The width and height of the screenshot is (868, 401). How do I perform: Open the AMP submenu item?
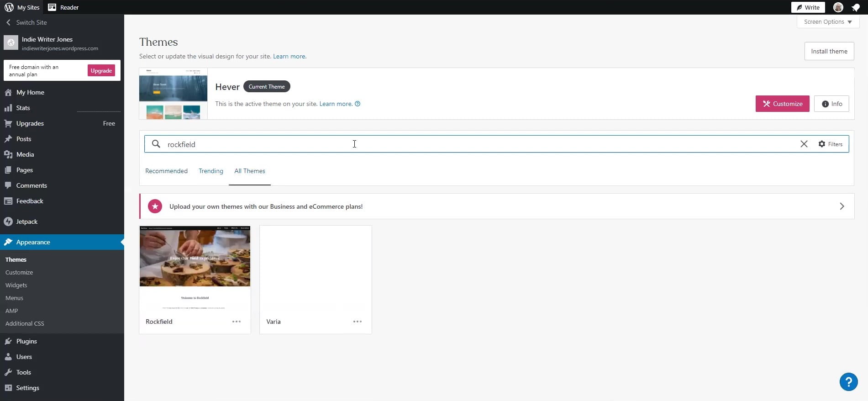[x=12, y=311]
